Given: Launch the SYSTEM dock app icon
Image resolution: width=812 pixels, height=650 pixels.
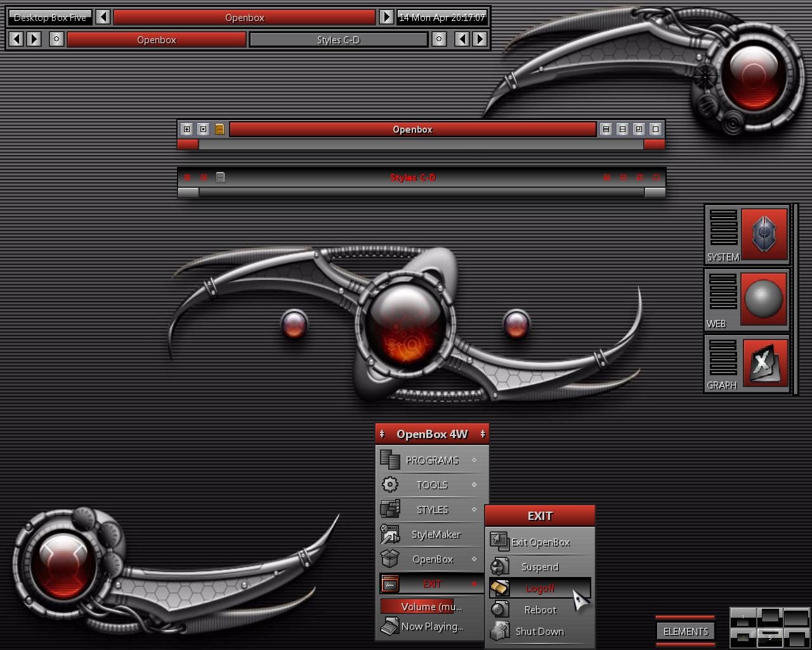Looking at the screenshot, I should pyautogui.click(x=764, y=234).
